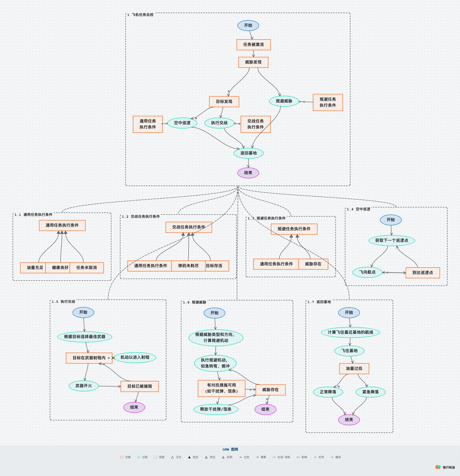Click the 过程 green ellipse legend icon
This screenshot has height=476, width=460.
click(x=138, y=457)
